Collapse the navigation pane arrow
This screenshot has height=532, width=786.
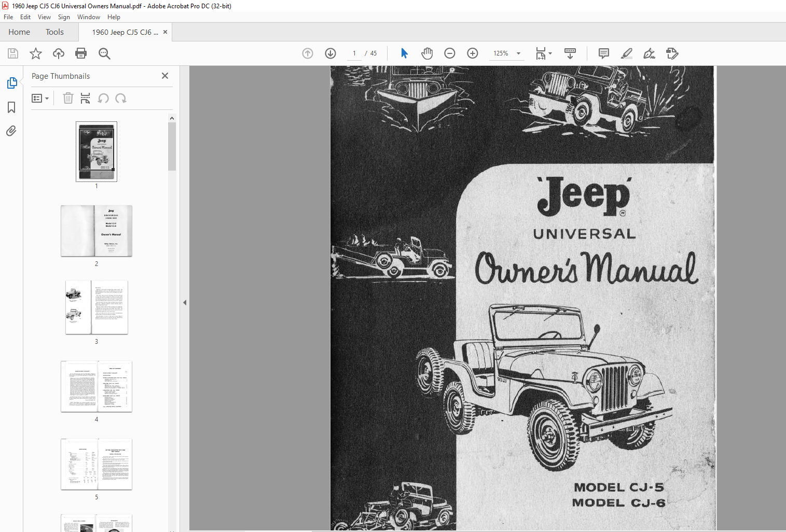184,302
